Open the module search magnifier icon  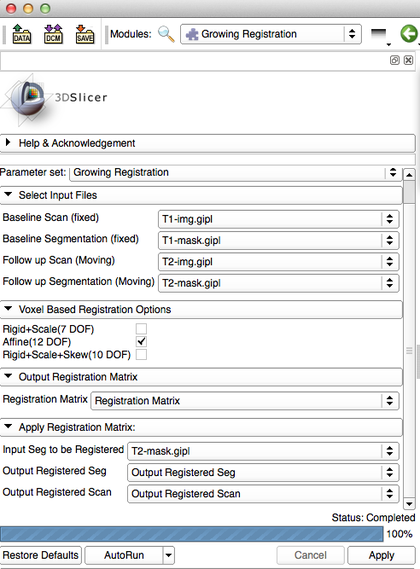(166, 34)
